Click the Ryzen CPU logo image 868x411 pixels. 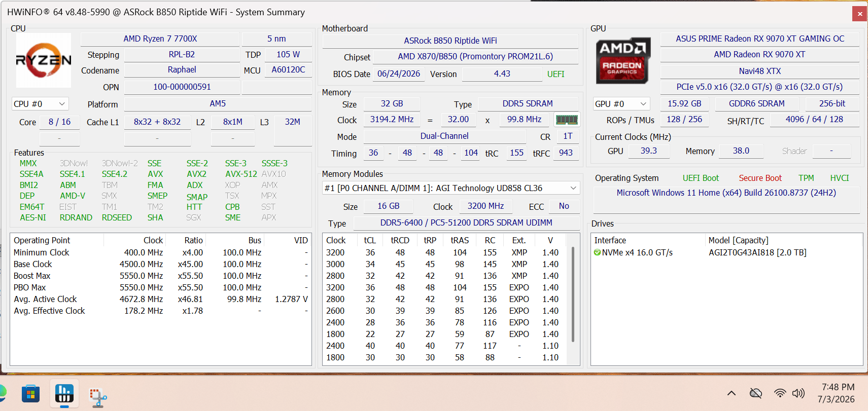44,60
